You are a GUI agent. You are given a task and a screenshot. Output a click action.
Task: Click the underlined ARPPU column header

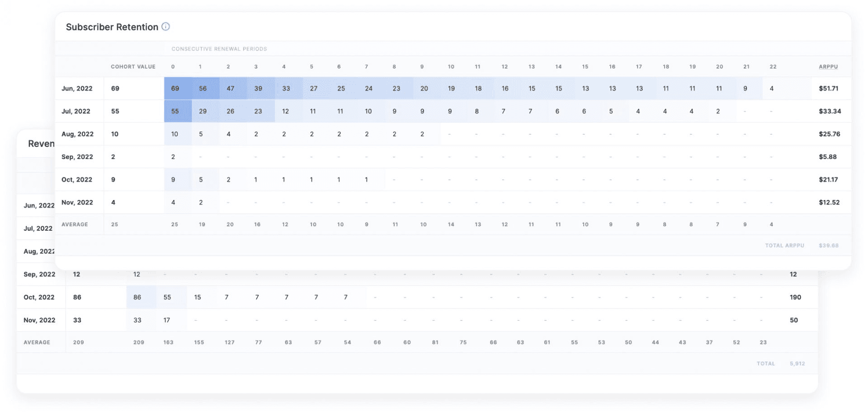(828, 67)
